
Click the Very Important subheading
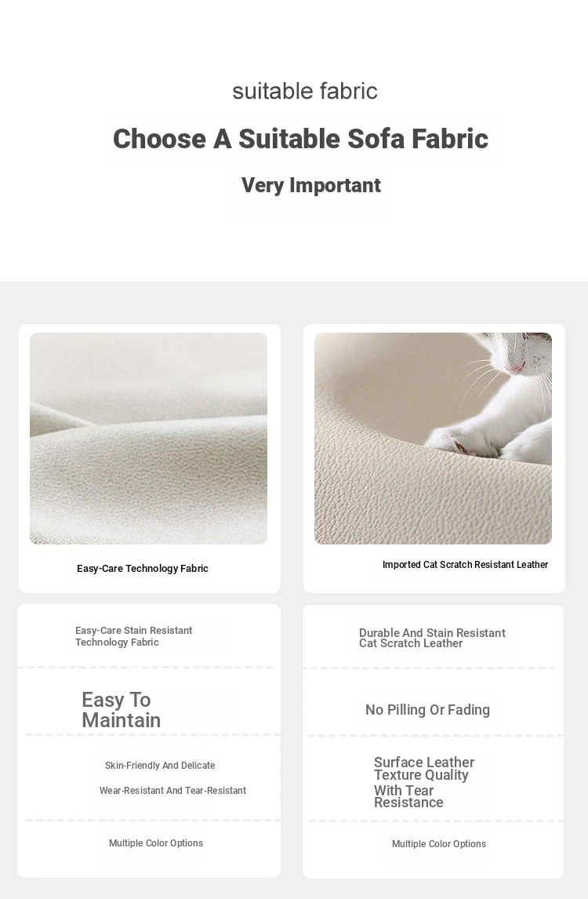310,185
